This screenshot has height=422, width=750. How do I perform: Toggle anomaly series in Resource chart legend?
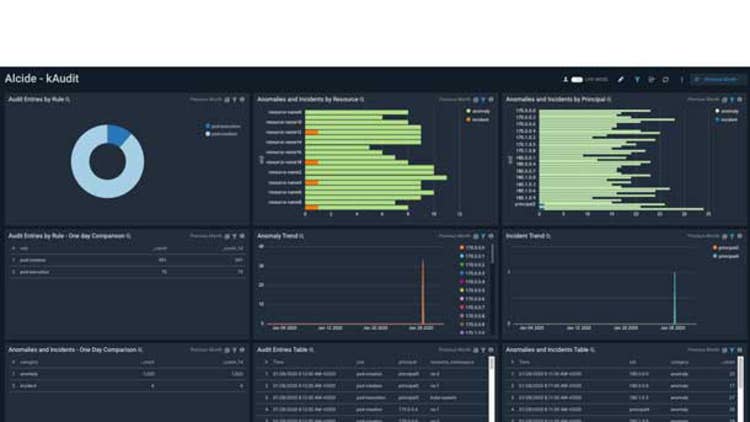click(x=476, y=111)
